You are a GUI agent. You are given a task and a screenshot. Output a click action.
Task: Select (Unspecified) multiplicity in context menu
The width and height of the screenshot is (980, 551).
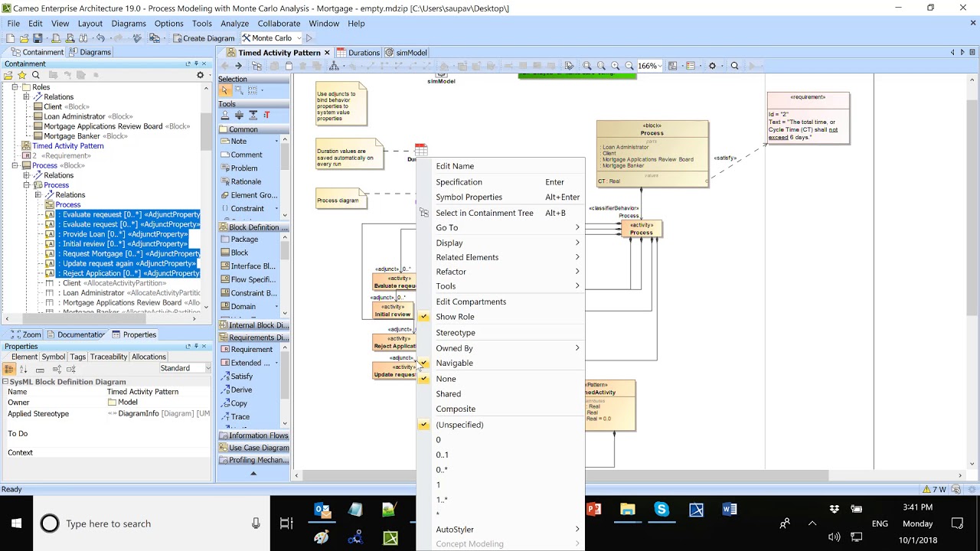point(501,425)
